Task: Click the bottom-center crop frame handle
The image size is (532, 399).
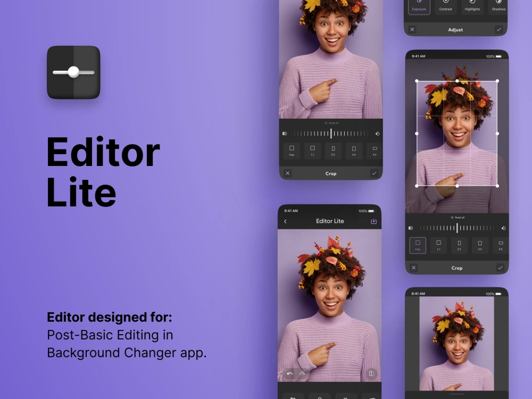Action: (457, 186)
